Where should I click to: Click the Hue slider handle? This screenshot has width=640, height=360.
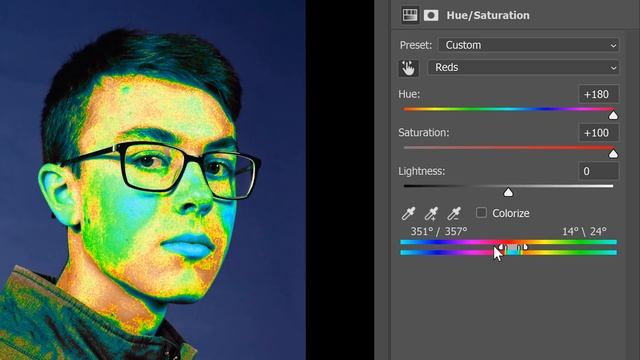pos(613,116)
